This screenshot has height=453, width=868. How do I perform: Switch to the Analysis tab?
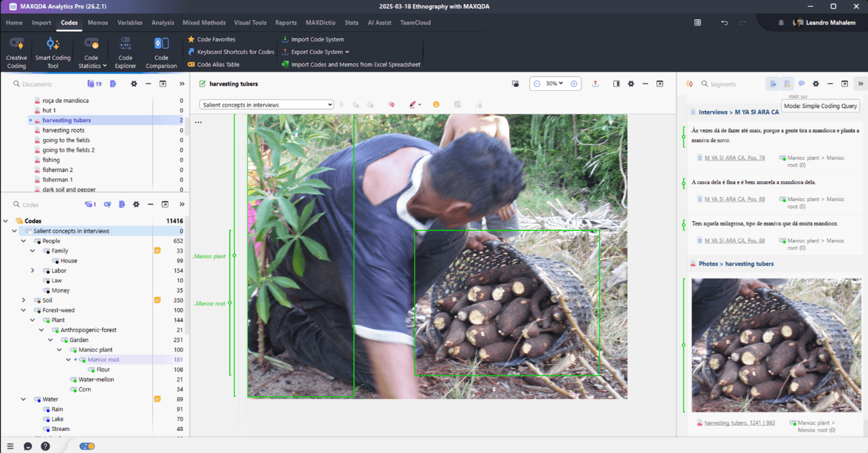point(162,23)
